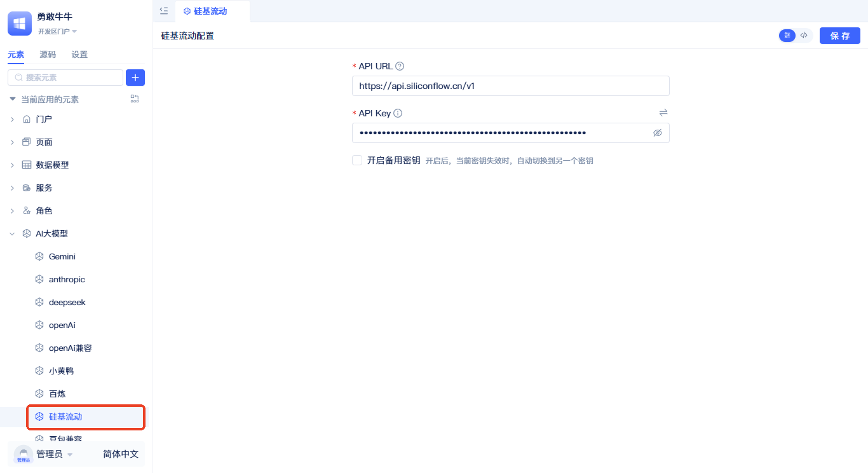Click the cube icon beside deepseek
This screenshot has height=473, width=868.
point(39,302)
